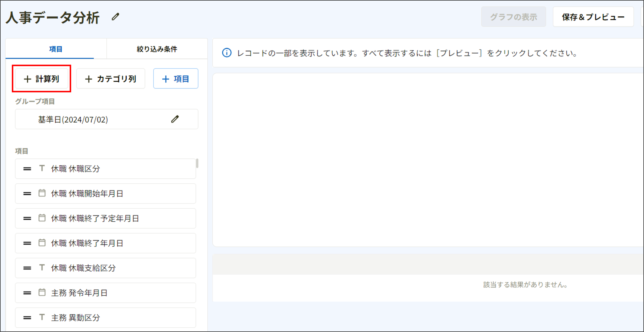This screenshot has width=644, height=332.
Task: Edit the 基準日(2024/07/02) group via pencil icon
Action: (175, 119)
